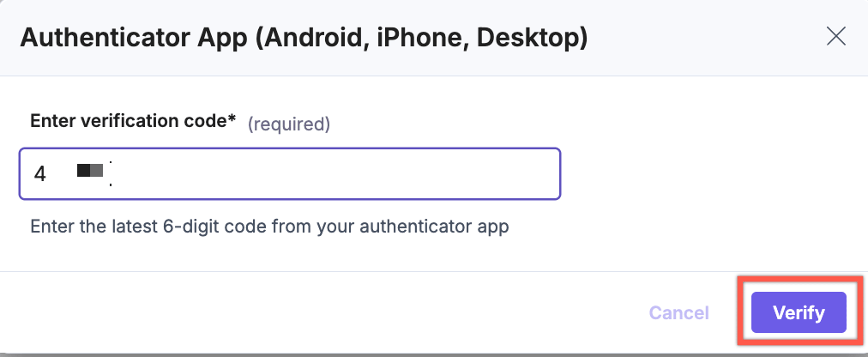
Task: Click the (required) hint text
Action: [x=289, y=124]
